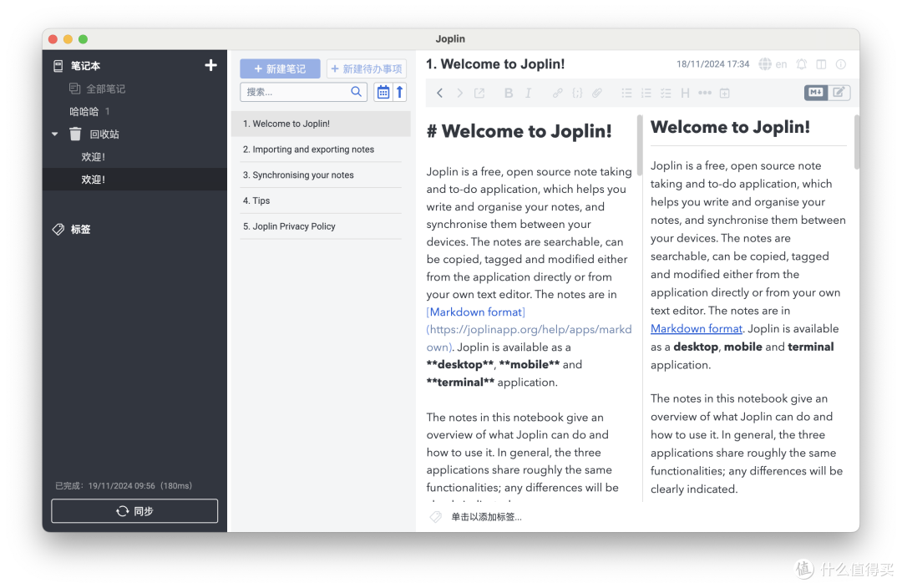Reverse sort direction arrow icon

click(400, 92)
